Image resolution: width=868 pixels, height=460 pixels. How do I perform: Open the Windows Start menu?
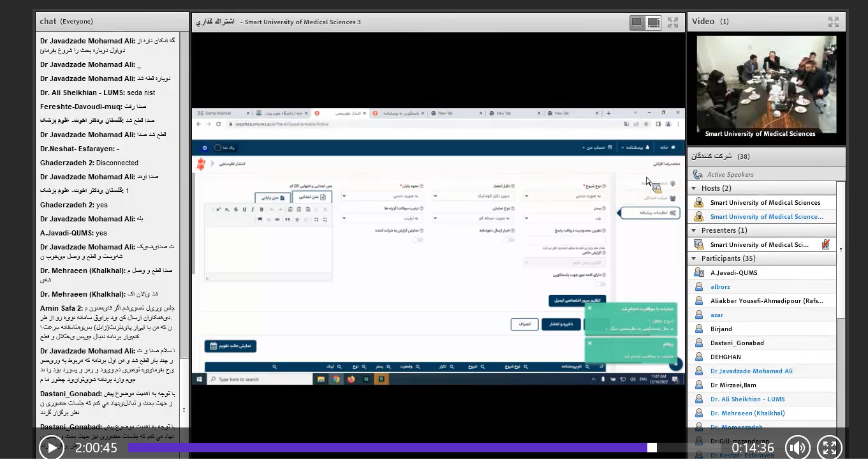[x=199, y=379]
